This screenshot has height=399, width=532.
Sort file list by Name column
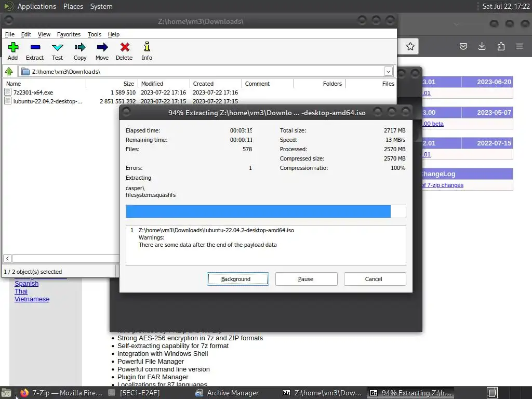point(44,84)
